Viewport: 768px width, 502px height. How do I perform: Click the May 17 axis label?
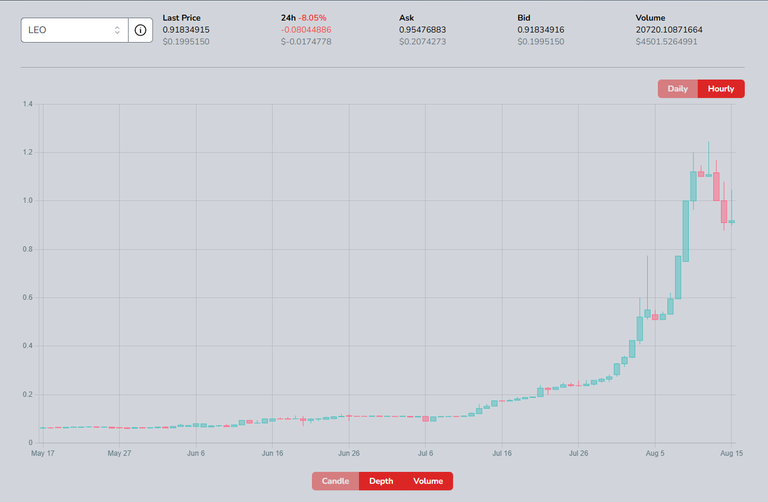(x=43, y=453)
